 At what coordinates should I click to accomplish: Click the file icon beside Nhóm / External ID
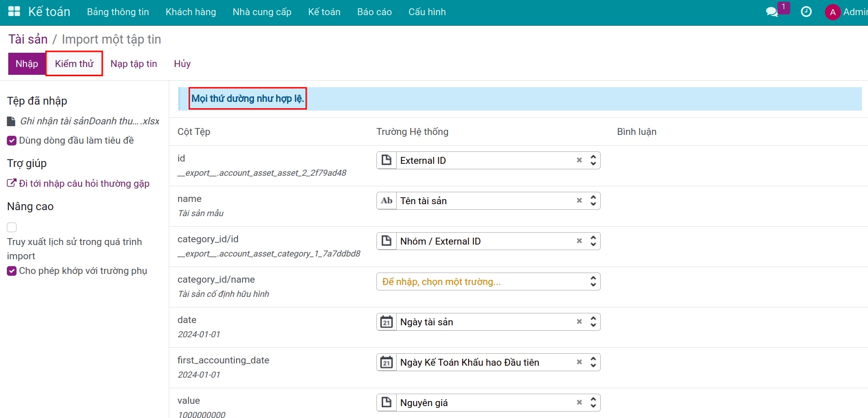point(387,241)
